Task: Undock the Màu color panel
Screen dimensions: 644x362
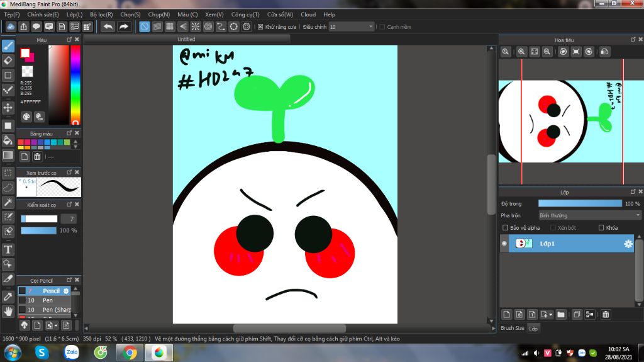Action: (x=69, y=39)
